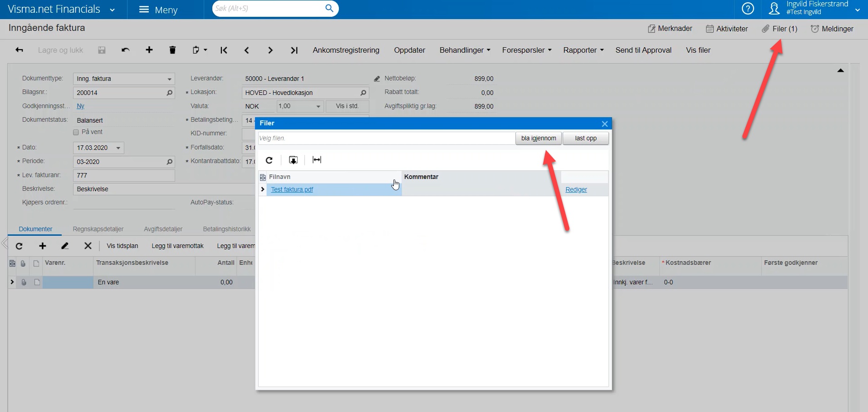868x412 pixels.
Task: Open the Dato date picker dropdown
Action: click(x=118, y=148)
